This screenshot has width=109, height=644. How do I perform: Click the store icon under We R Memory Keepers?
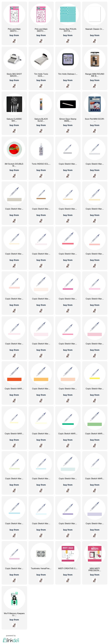[x=14, y=625]
